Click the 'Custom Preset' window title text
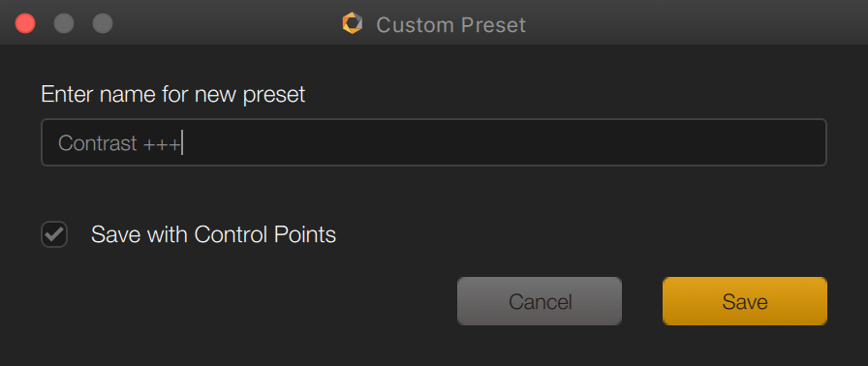This screenshot has height=366, width=868. point(451,24)
